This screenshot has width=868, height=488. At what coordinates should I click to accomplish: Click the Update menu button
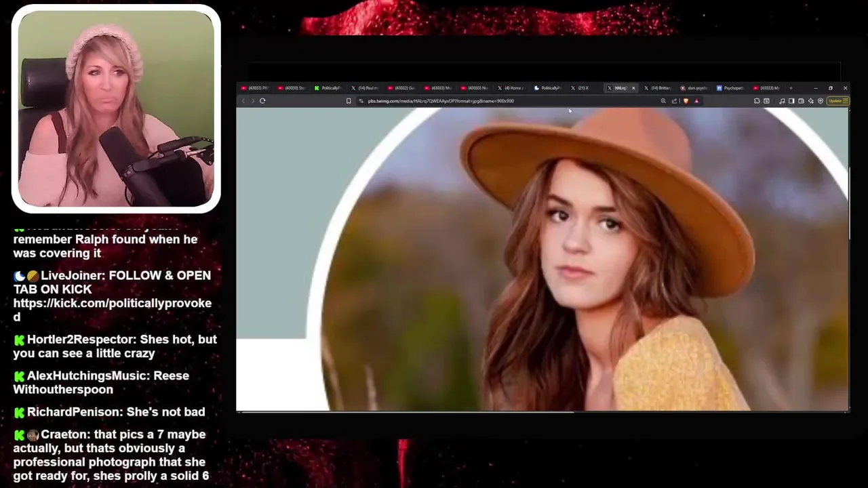[838, 101]
